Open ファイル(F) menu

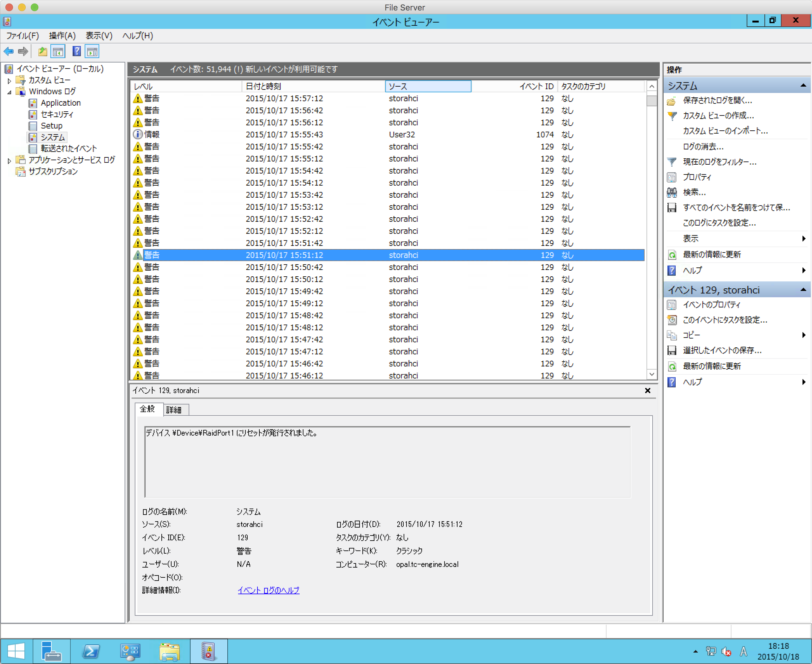point(23,36)
